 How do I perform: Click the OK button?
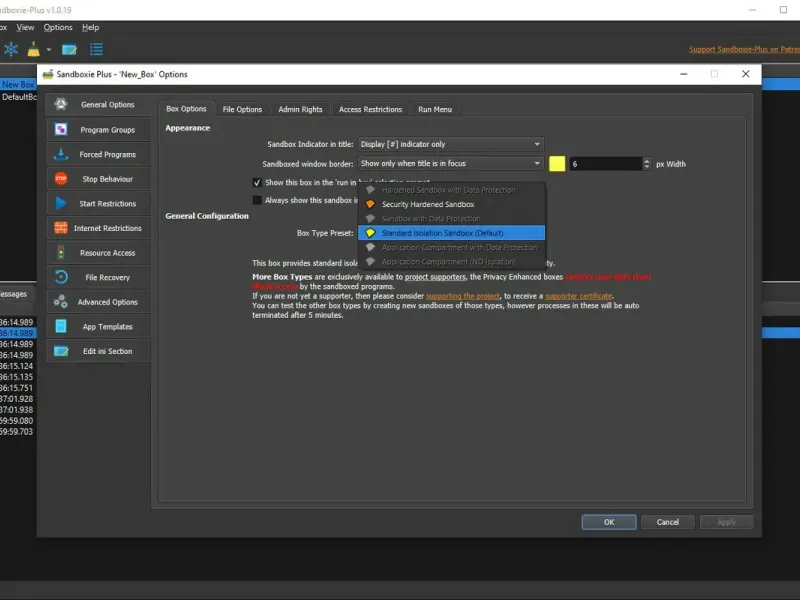[x=609, y=522]
